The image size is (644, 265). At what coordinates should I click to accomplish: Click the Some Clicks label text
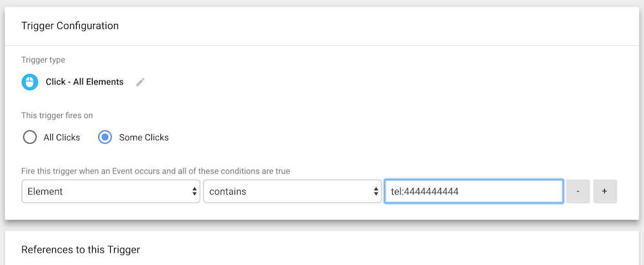click(144, 137)
